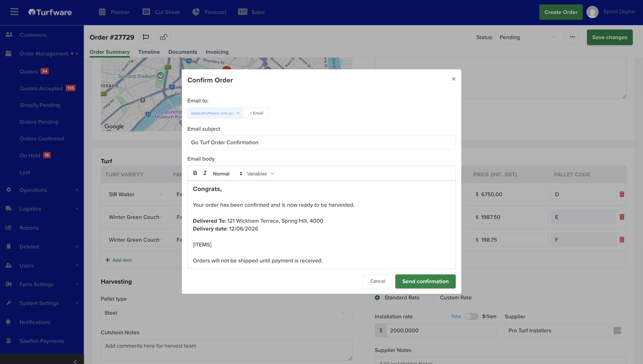Click the Reports chart icon
This screenshot has width=643, height=364.
pyautogui.click(x=9, y=227)
